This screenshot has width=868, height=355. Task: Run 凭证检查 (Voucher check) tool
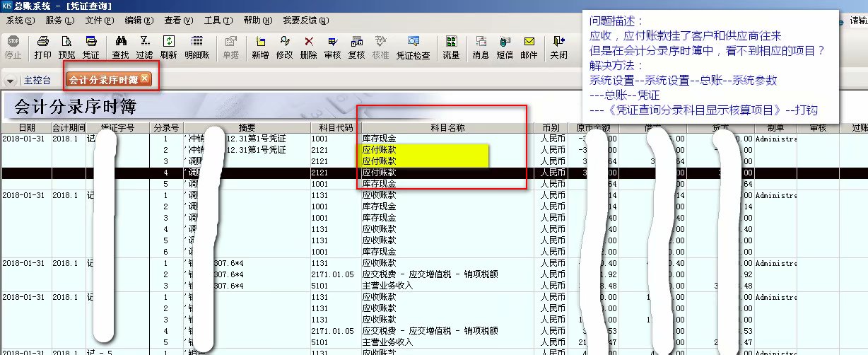click(413, 47)
